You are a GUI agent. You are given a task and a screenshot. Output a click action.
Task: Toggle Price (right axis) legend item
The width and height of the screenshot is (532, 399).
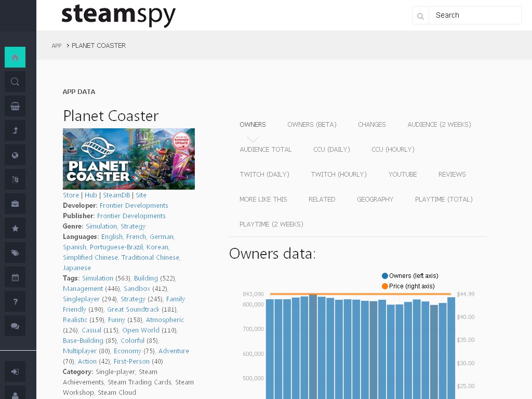click(x=408, y=286)
